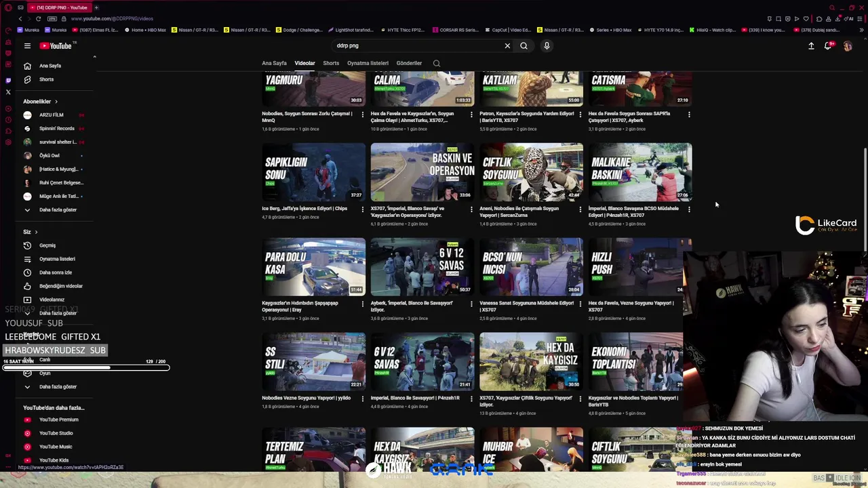Open Videolarınız in sidebar
868x488 pixels.
click(52, 300)
